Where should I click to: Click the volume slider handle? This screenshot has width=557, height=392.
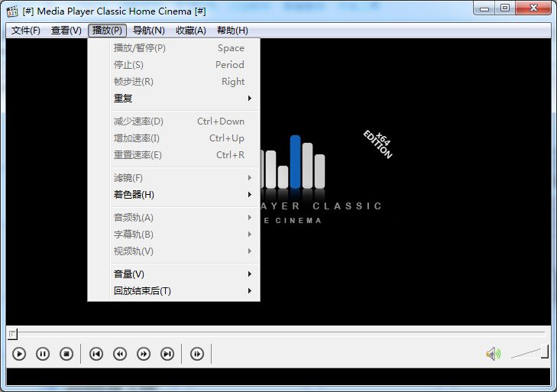click(x=545, y=352)
